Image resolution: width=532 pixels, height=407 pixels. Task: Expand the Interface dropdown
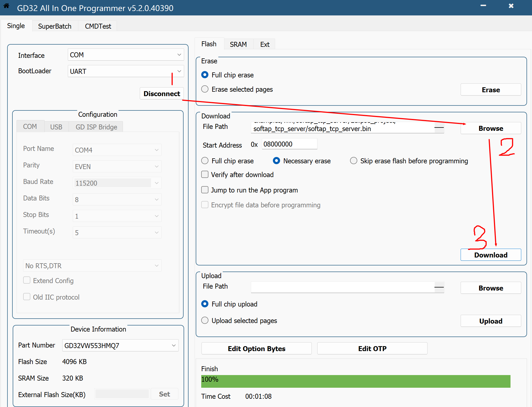pos(126,55)
